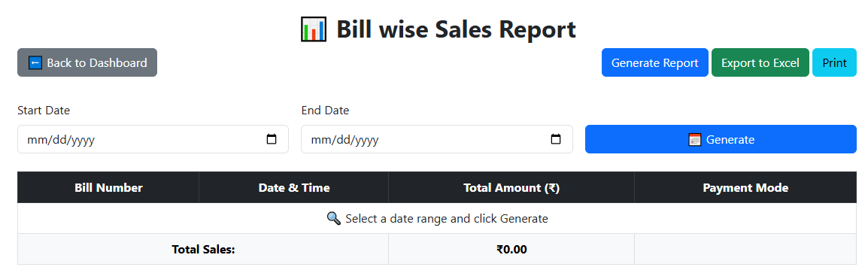
Task: Click the Generate Report button
Action: (x=655, y=62)
